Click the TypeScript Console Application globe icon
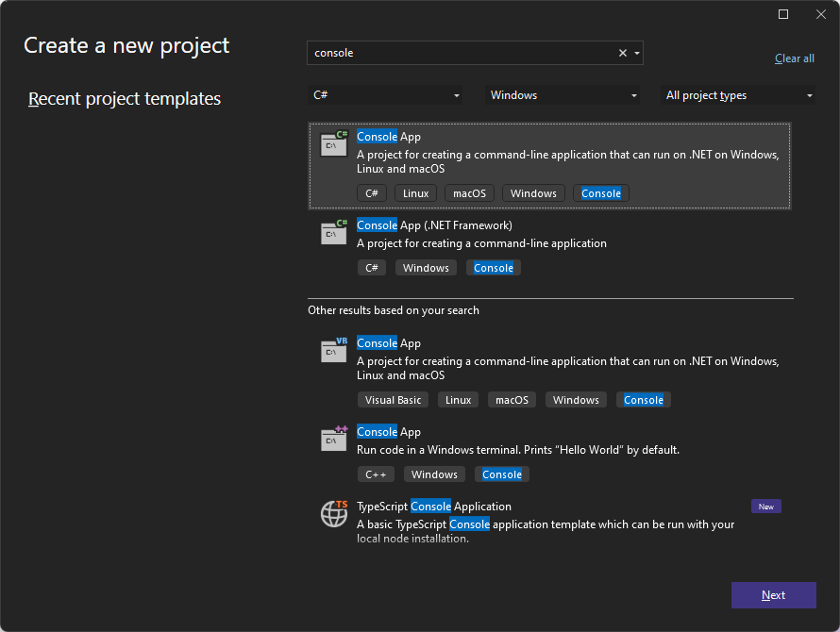 [333, 514]
